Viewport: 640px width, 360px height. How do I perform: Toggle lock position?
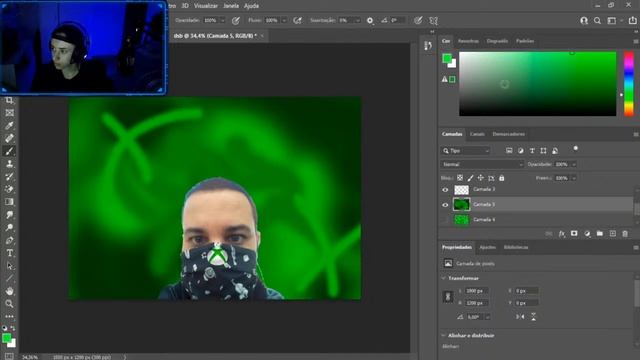point(480,178)
